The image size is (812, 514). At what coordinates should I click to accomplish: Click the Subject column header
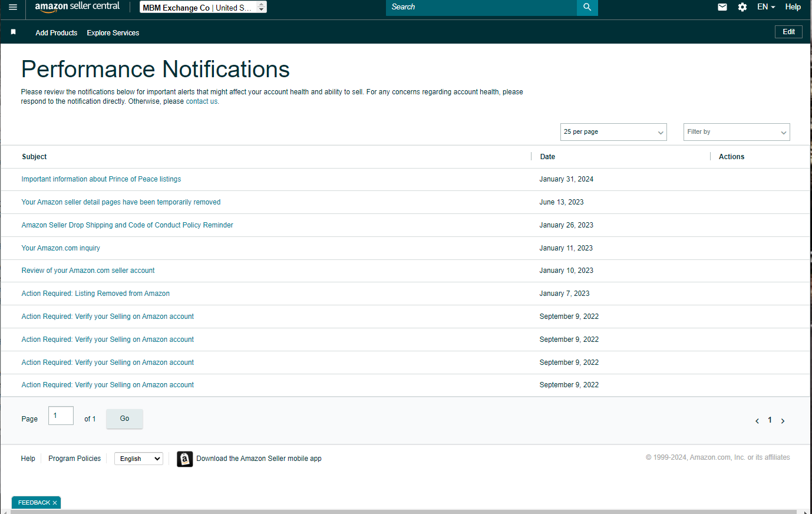pyautogui.click(x=34, y=157)
